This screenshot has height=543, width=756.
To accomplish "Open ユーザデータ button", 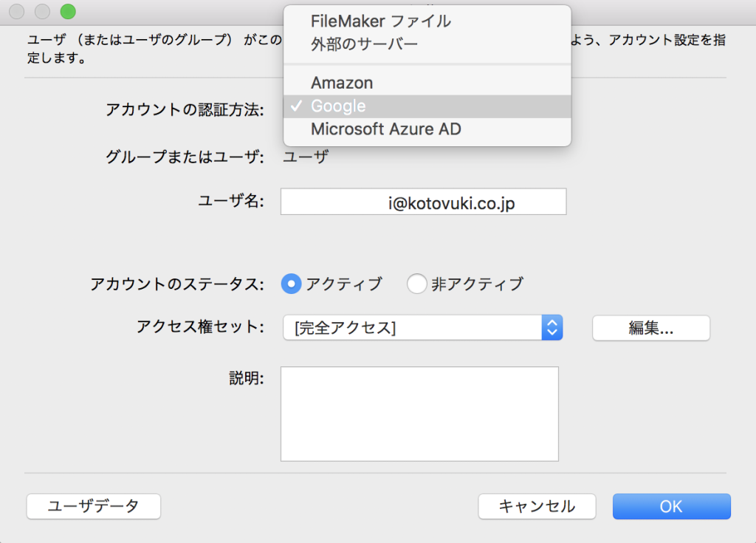I will 94,506.
